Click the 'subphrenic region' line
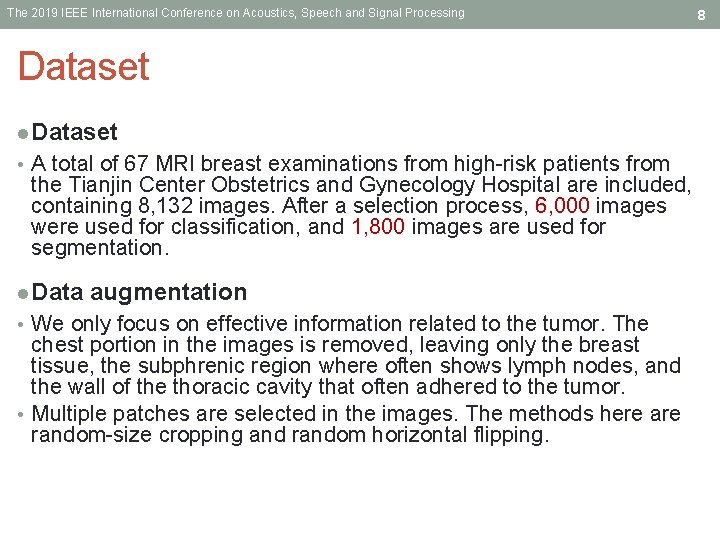 coord(356,366)
